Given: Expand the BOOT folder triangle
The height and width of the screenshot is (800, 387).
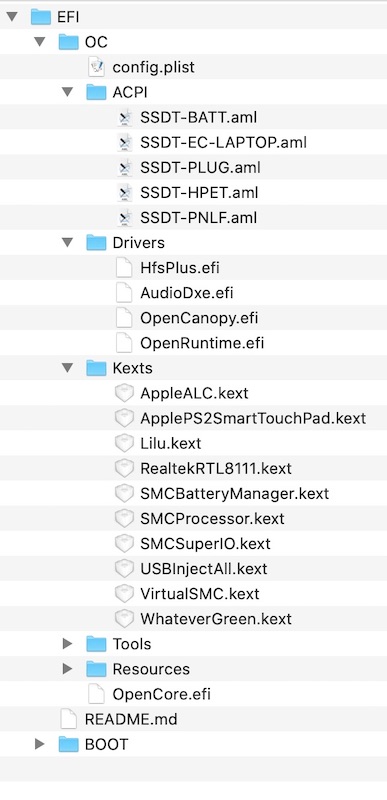Looking at the screenshot, I should click(40, 744).
